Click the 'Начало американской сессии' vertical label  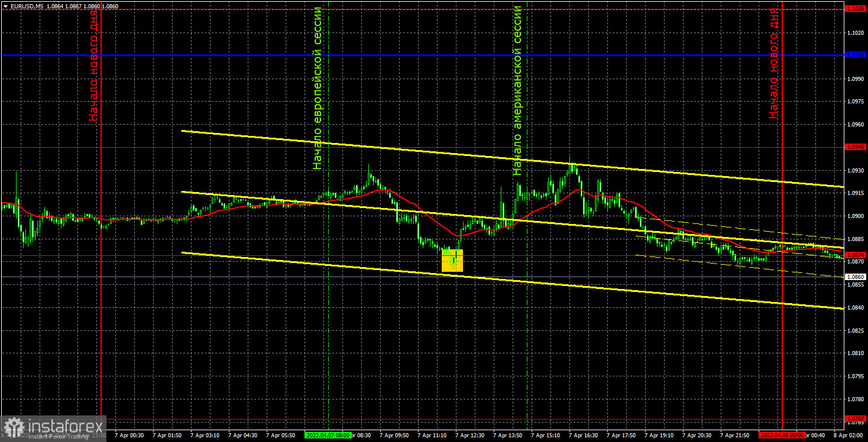click(x=517, y=90)
